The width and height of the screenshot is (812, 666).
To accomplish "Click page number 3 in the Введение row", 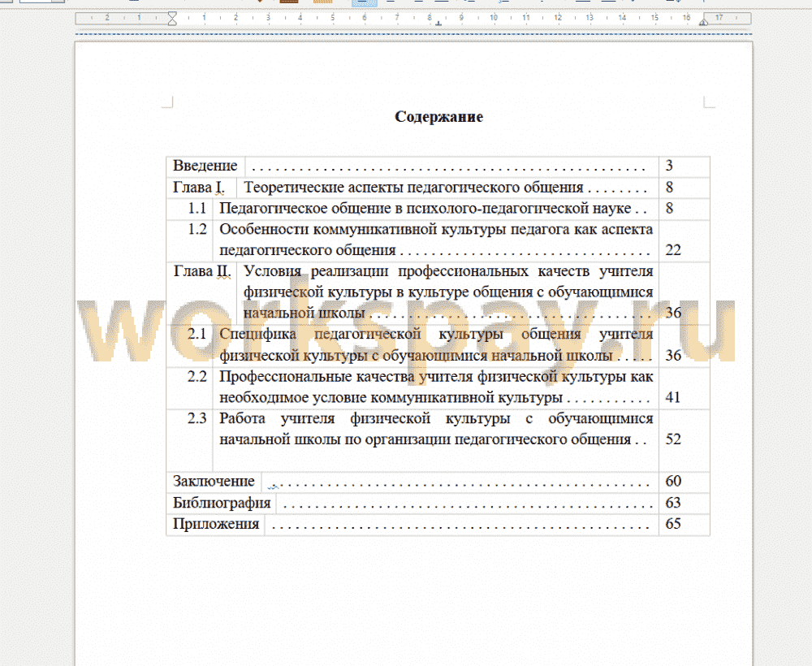I will pyautogui.click(x=669, y=166).
